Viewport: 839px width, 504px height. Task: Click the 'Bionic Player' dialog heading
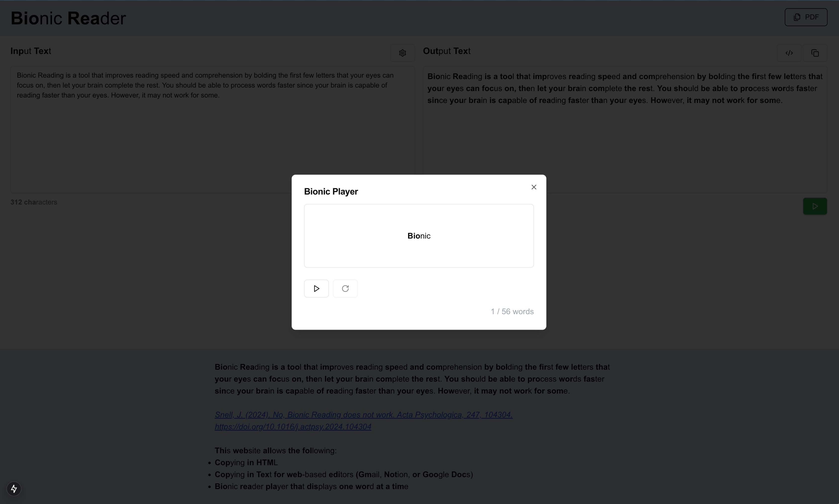[x=331, y=192]
